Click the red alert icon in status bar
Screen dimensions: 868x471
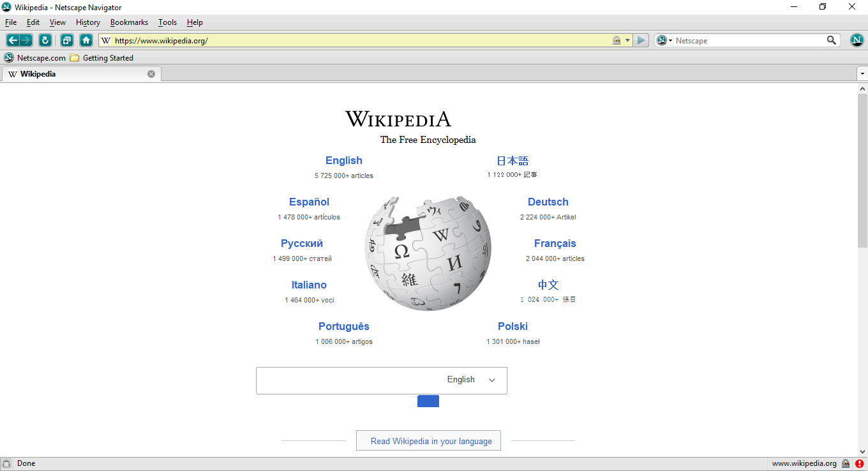tap(859, 464)
